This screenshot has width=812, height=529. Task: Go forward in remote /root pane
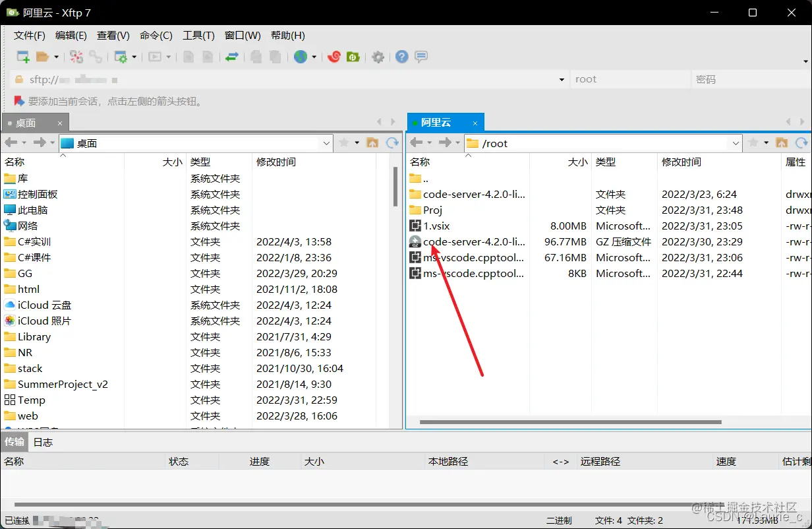click(x=444, y=142)
